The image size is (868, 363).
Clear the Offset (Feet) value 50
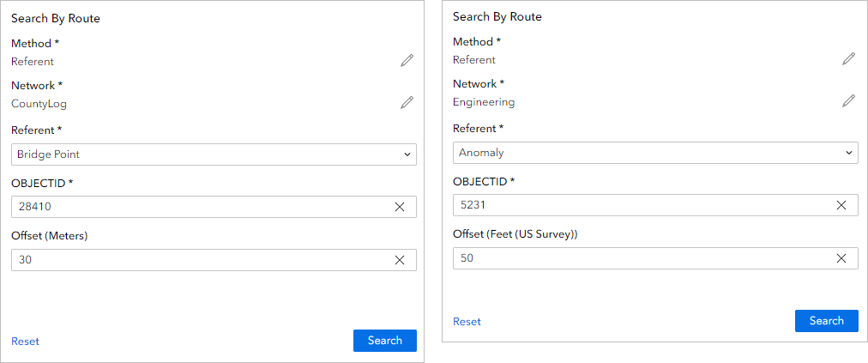click(841, 258)
